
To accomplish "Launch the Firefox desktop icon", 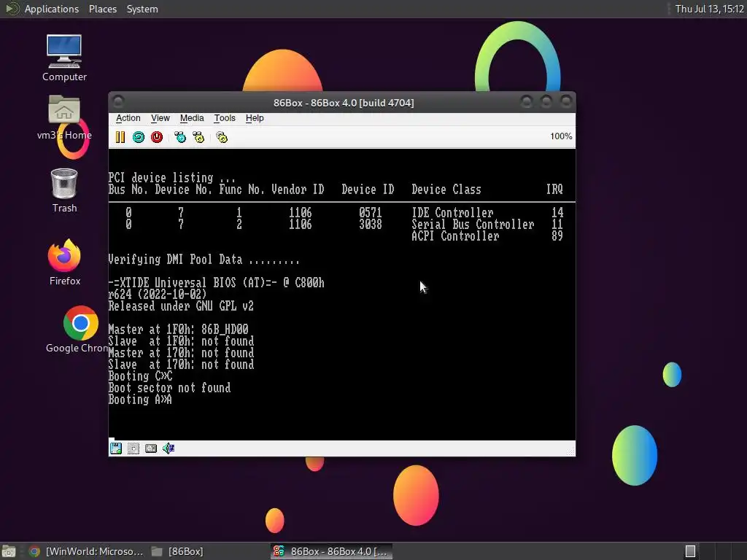I will (x=64, y=262).
